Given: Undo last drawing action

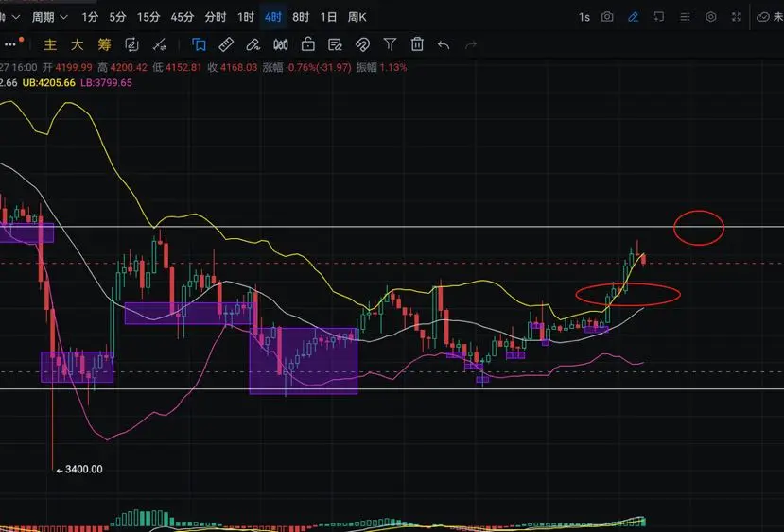Looking at the screenshot, I should [444, 45].
